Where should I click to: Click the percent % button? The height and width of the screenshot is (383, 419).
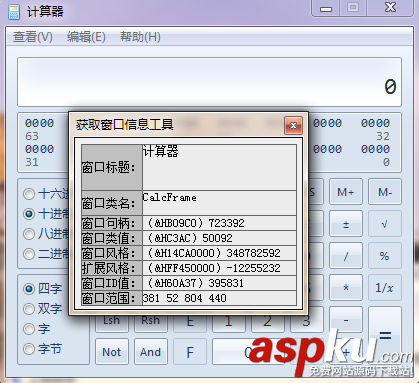point(385,256)
